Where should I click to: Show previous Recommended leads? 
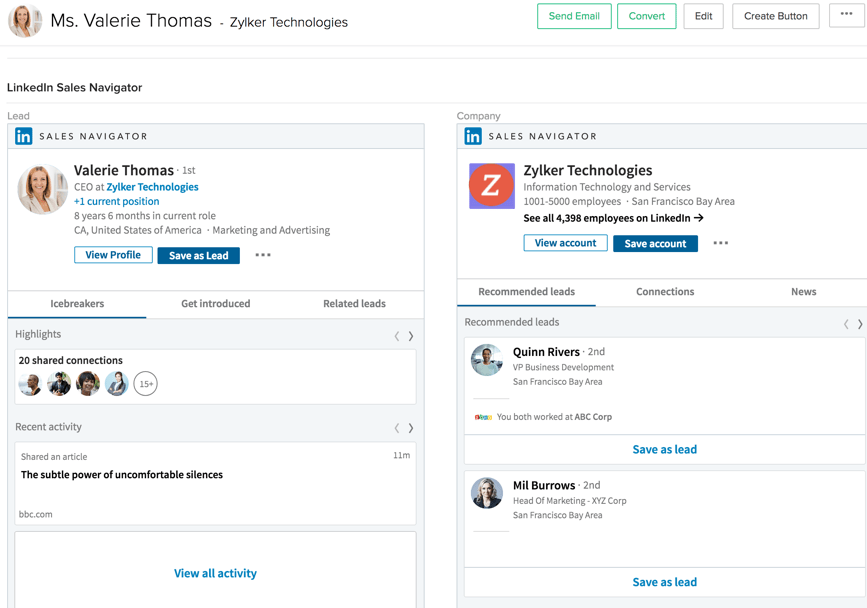click(846, 324)
